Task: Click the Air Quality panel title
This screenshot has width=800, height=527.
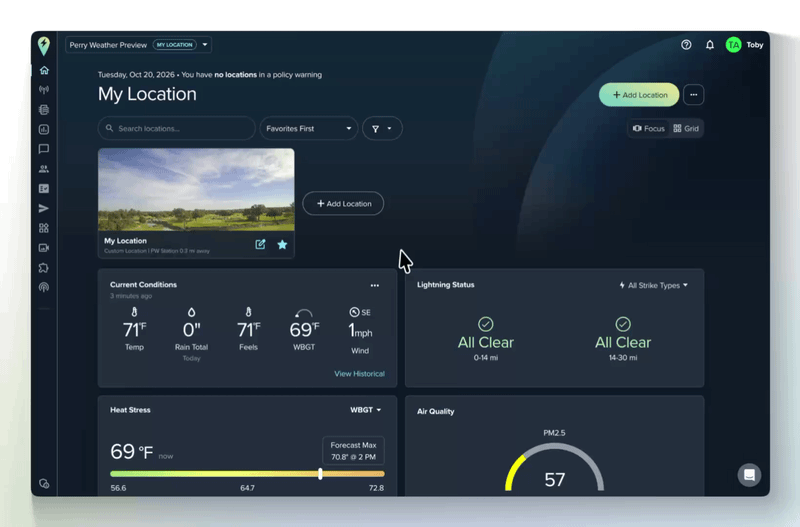Action: click(436, 411)
